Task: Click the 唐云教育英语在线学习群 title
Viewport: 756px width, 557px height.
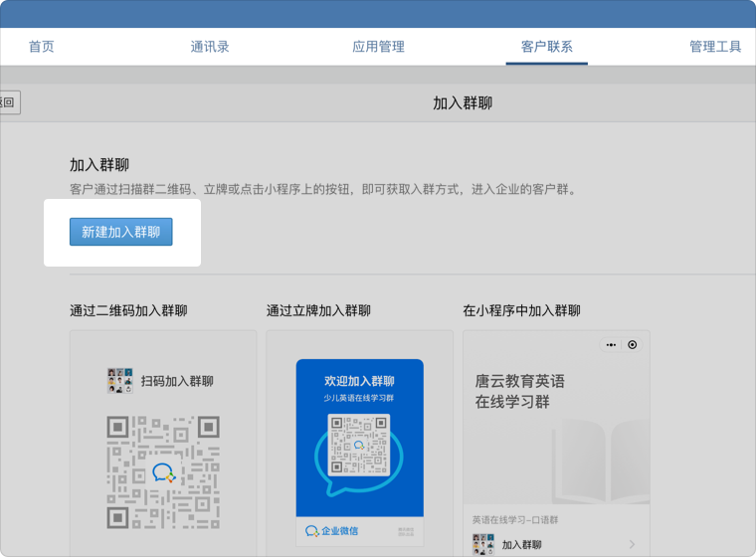Action: tap(519, 391)
